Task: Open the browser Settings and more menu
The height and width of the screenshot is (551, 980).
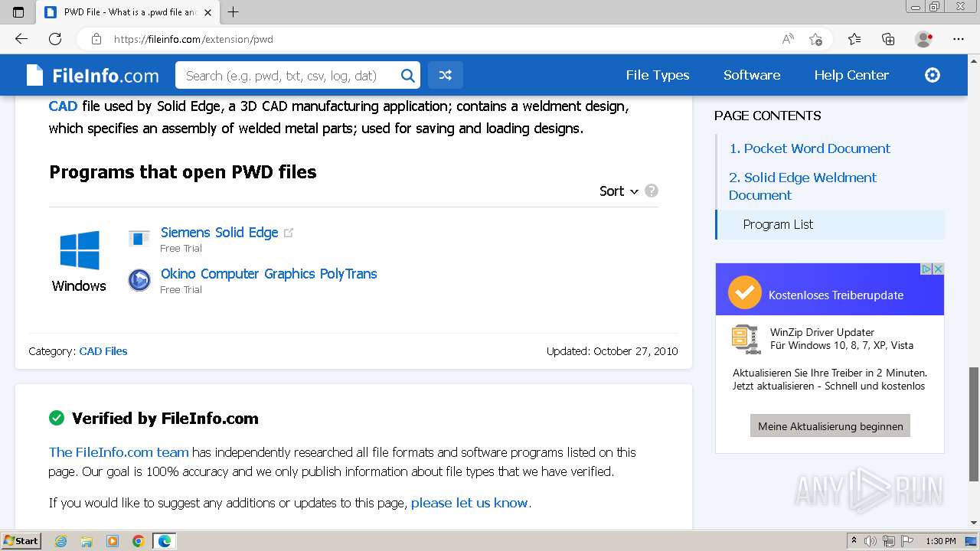Action: coord(959,39)
